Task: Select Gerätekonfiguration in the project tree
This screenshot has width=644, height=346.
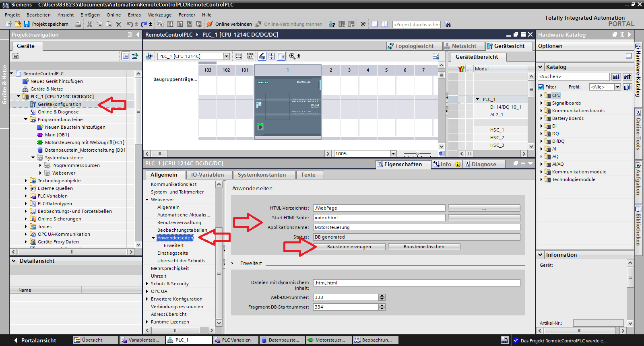Action: (x=60, y=104)
